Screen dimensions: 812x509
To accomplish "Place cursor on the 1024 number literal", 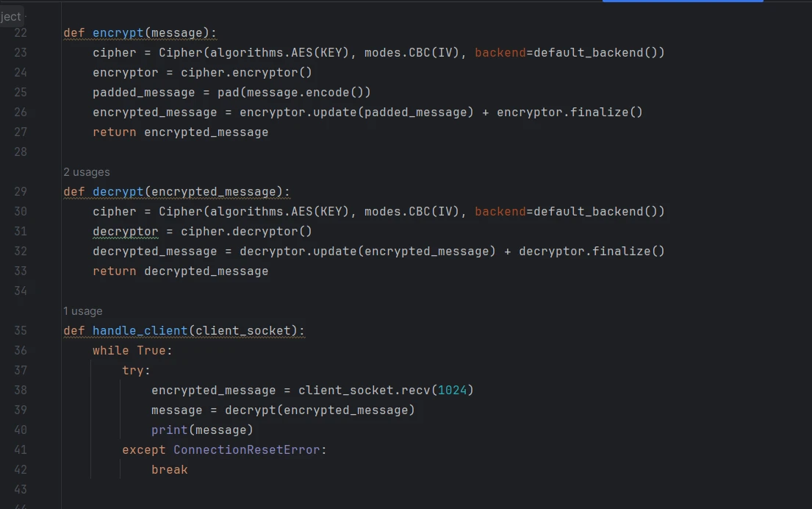I will [x=452, y=391].
